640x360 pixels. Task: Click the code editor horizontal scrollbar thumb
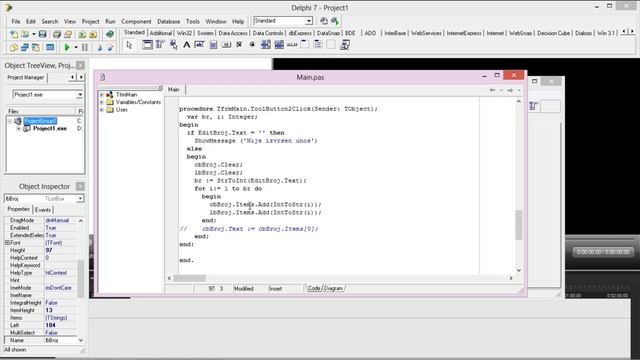click(189, 278)
